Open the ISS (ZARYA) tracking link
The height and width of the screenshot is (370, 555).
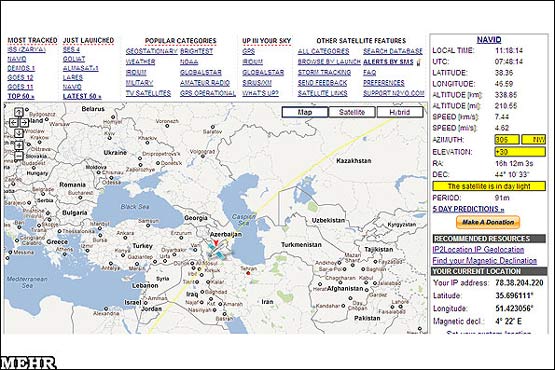click(27, 50)
